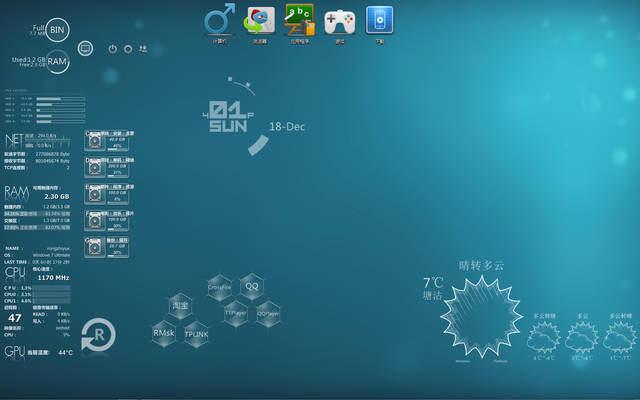The height and width of the screenshot is (400, 640).
Task: Launch QQ from the hexagon launcher
Action: pyautogui.click(x=251, y=287)
